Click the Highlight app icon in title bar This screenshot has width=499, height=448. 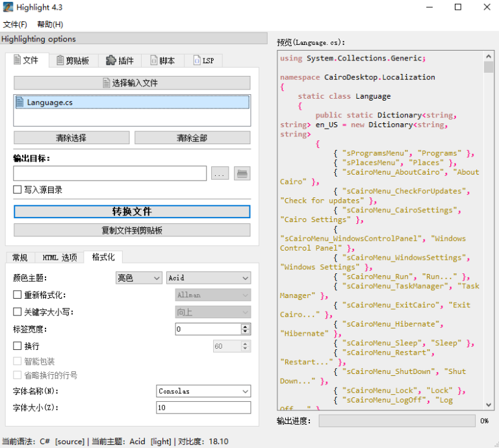8,7
